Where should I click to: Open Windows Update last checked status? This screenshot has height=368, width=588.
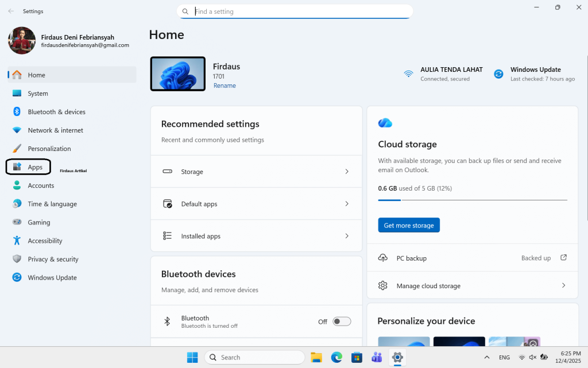click(x=535, y=74)
